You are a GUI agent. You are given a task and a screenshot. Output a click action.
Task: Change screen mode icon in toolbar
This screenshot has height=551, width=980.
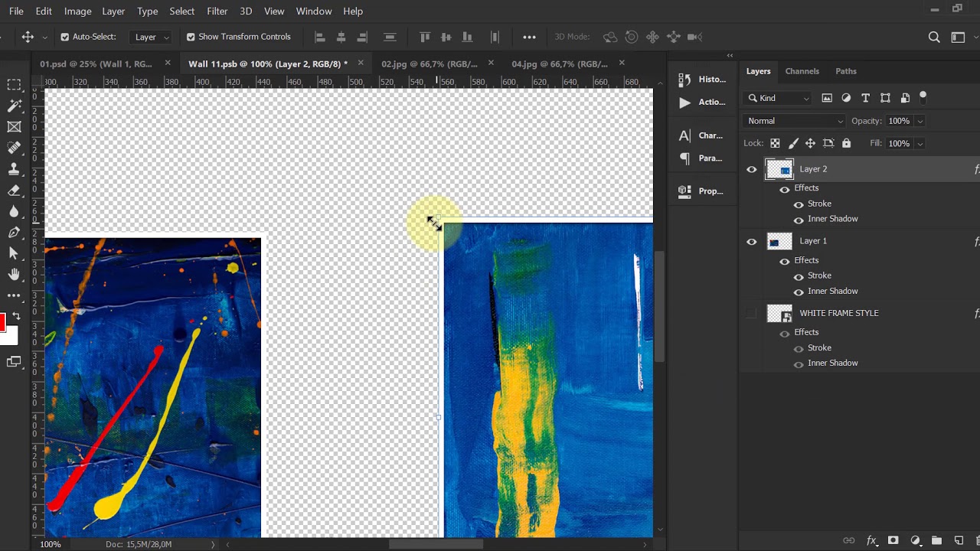click(14, 362)
